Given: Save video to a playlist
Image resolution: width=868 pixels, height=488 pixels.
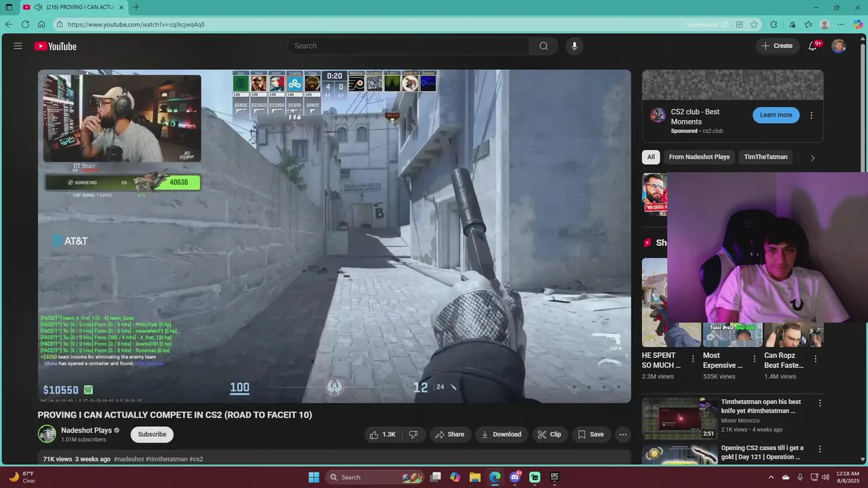Looking at the screenshot, I should (591, 434).
